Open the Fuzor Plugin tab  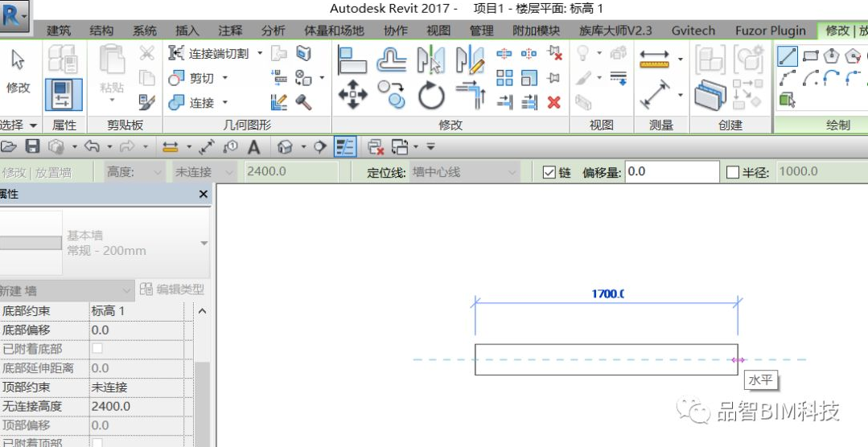point(770,31)
